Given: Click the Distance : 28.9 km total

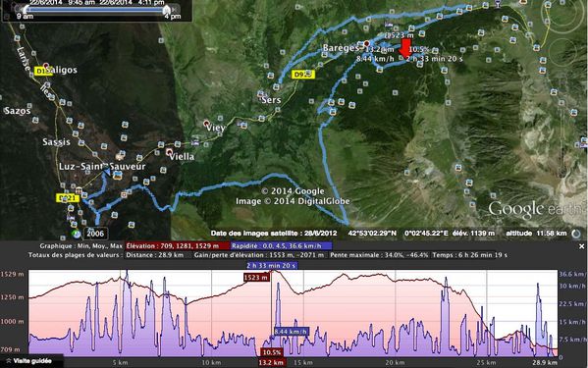Looking at the screenshot, I should (x=155, y=255).
